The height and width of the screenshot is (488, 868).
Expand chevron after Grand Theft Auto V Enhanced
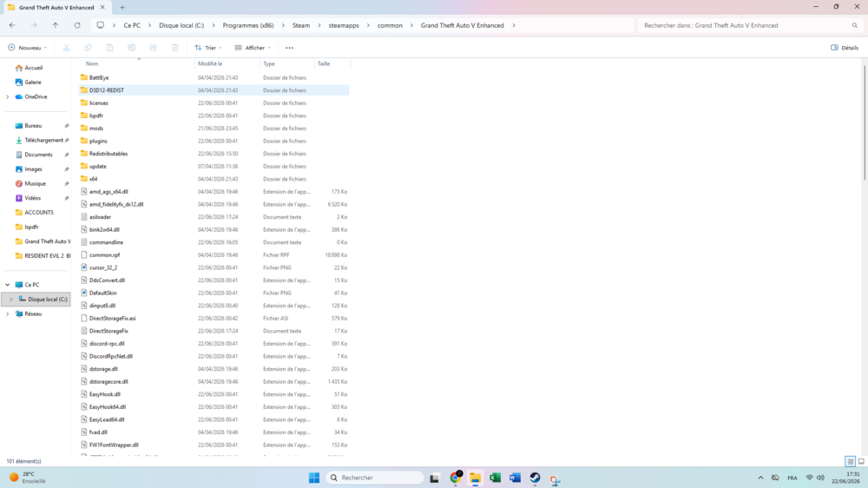[514, 25]
